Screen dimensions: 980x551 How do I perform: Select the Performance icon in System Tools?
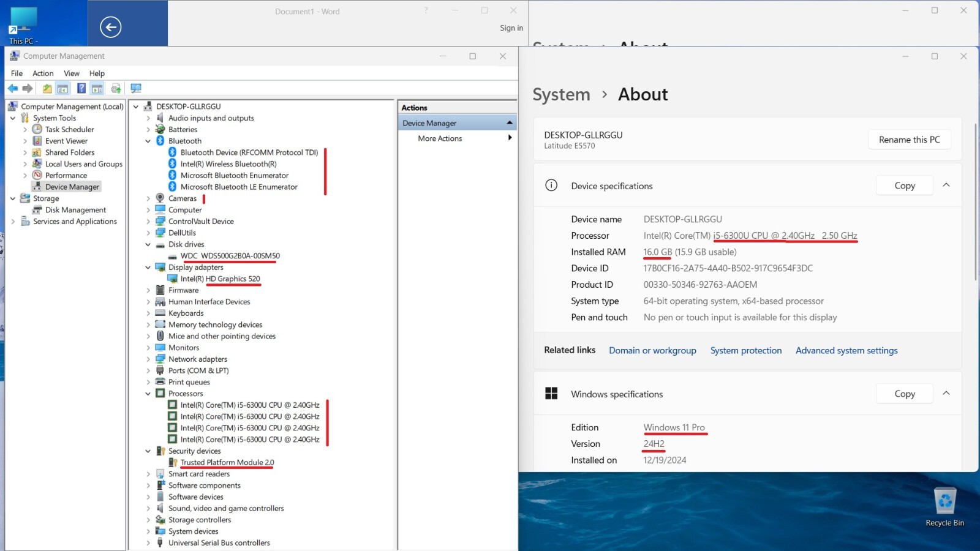point(37,175)
